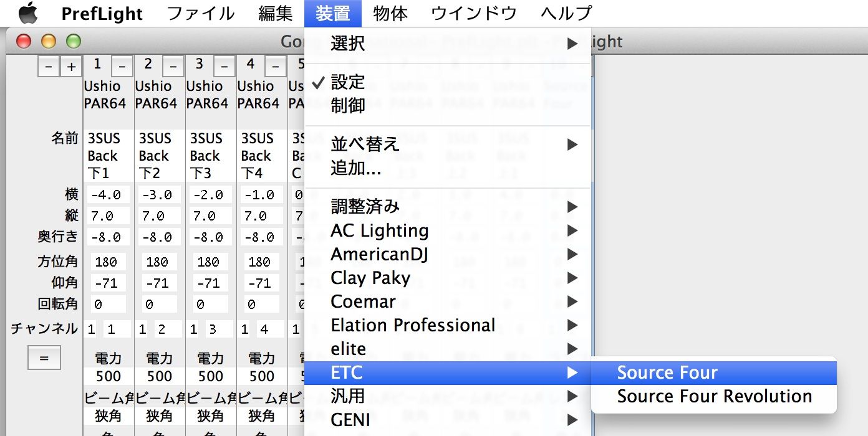This screenshot has width=868, height=436.
Task: Expand the GENI submenu
Action: tap(448, 420)
